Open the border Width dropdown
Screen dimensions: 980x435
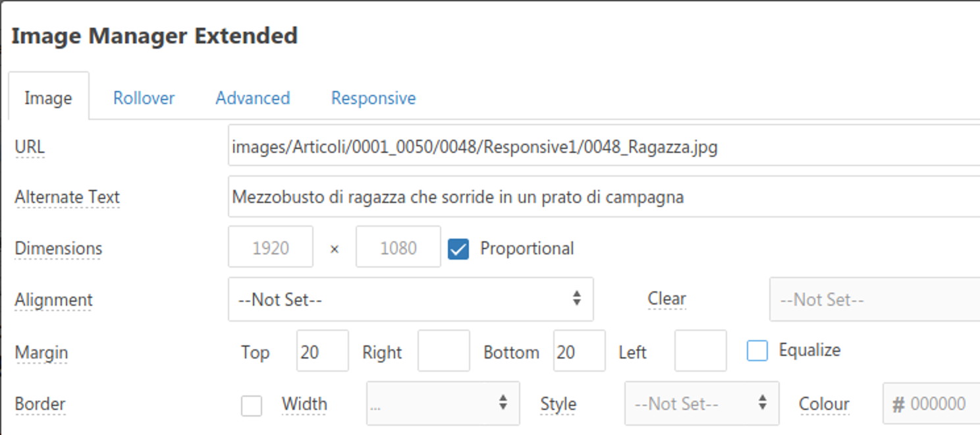[x=443, y=403]
